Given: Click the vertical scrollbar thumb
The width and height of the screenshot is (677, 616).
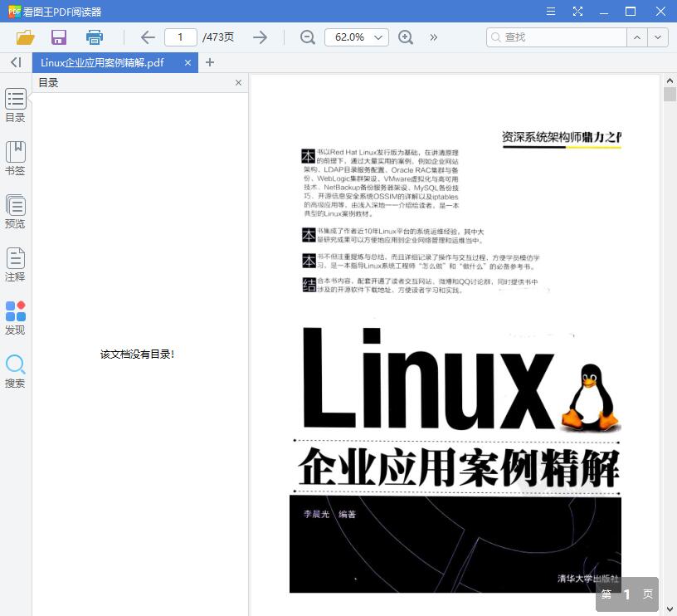Looking at the screenshot, I should pyautogui.click(x=670, y=94).
